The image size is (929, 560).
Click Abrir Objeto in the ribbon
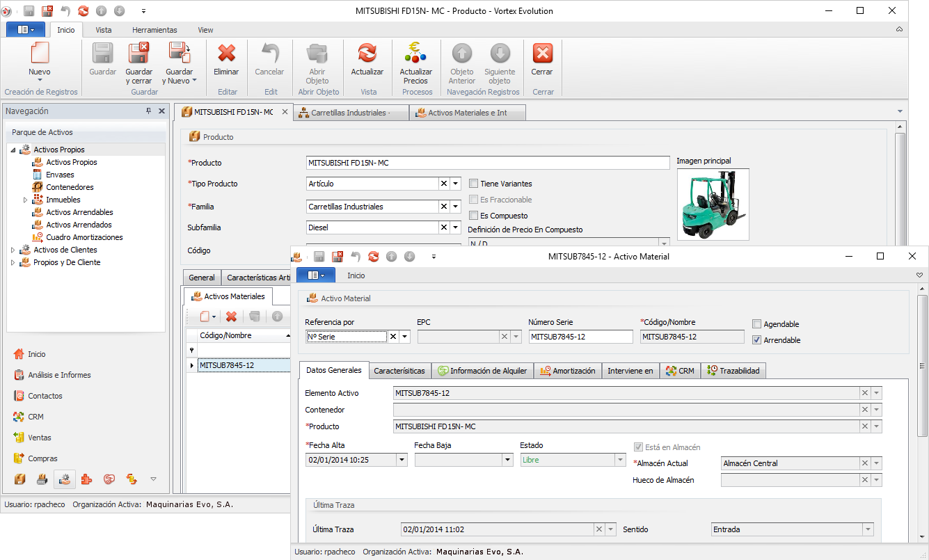(x=317, y=63)
